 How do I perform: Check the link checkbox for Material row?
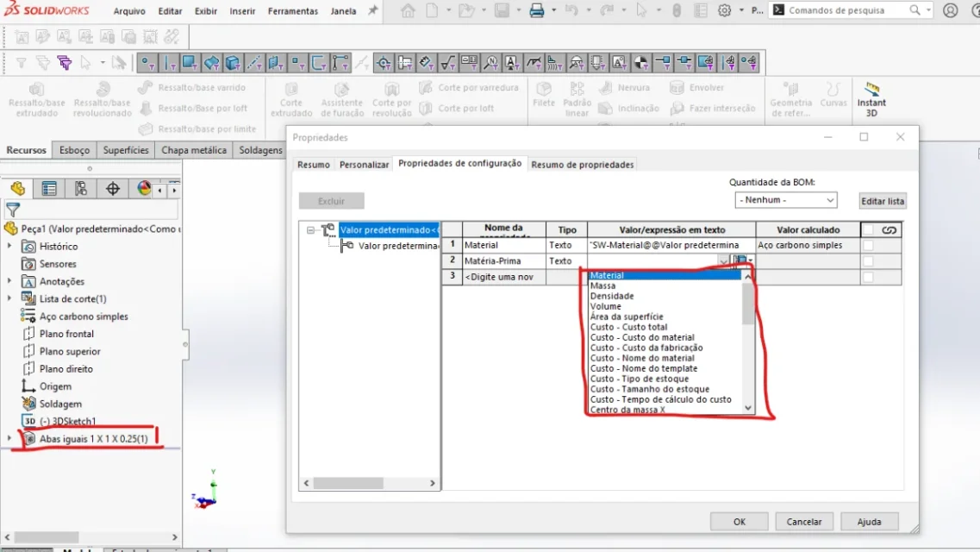[867, 245]
